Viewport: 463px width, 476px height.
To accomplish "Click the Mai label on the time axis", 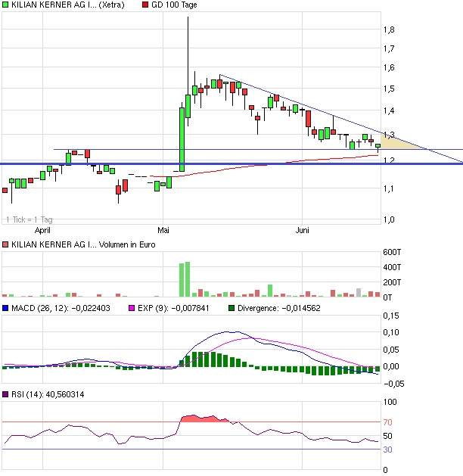I will (163, 229).
